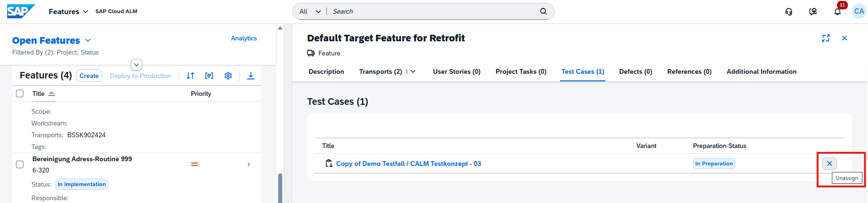Enter full screen for feature detail
The height and width of the screenshot is (203, 868).
826,38
